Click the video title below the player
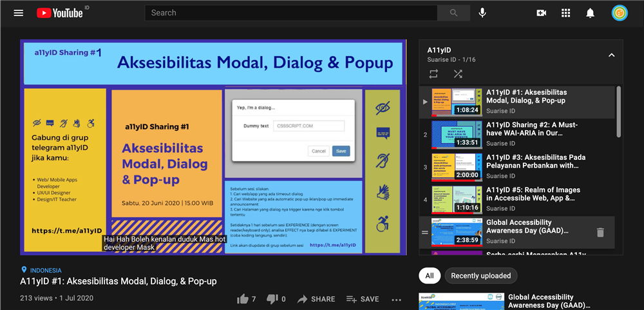The height and width of the screenshot is (310, 644). (x=118, y=281)
